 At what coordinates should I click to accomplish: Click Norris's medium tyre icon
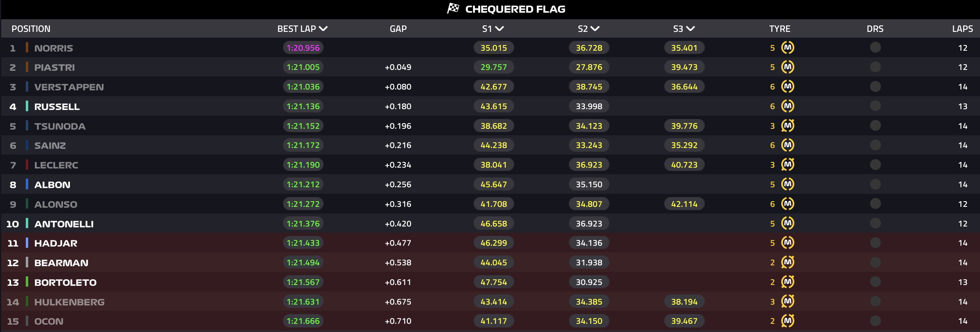[x=787, y=48]
